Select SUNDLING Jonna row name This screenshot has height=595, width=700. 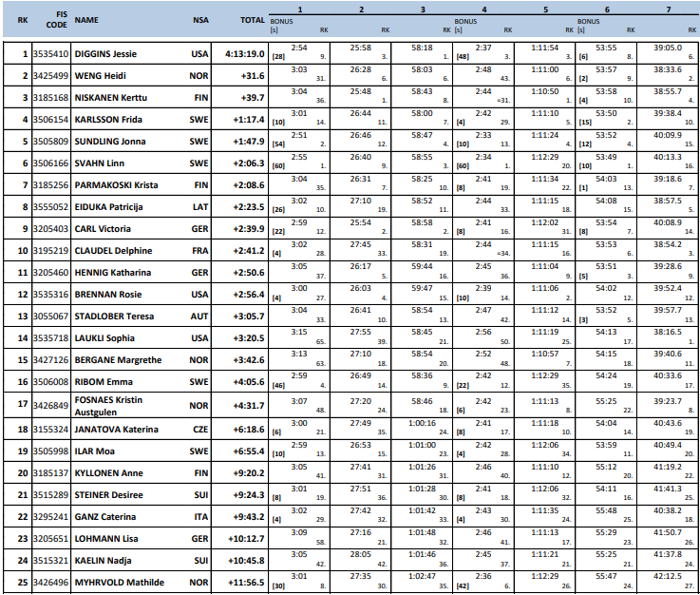tap(110, 142)
